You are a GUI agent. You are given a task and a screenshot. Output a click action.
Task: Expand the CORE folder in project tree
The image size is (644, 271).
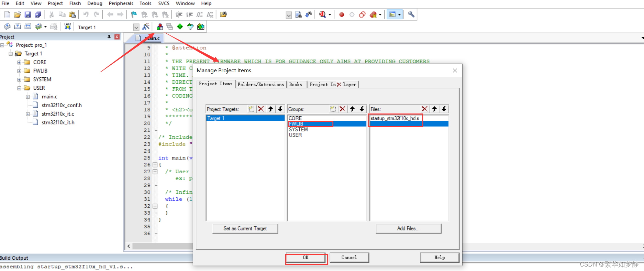point(19,62)
